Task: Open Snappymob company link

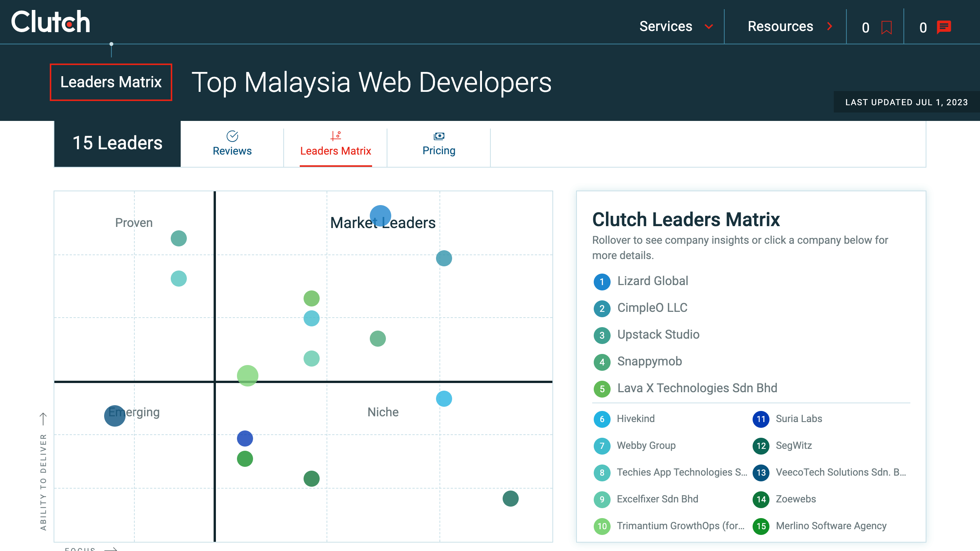Action: pyautogui.click(x=650, y=362)
